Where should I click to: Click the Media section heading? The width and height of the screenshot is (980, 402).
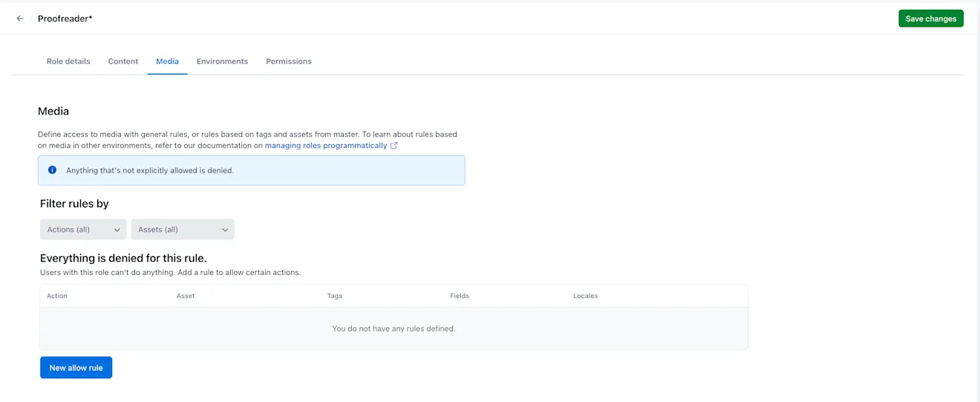coord(53,111)
